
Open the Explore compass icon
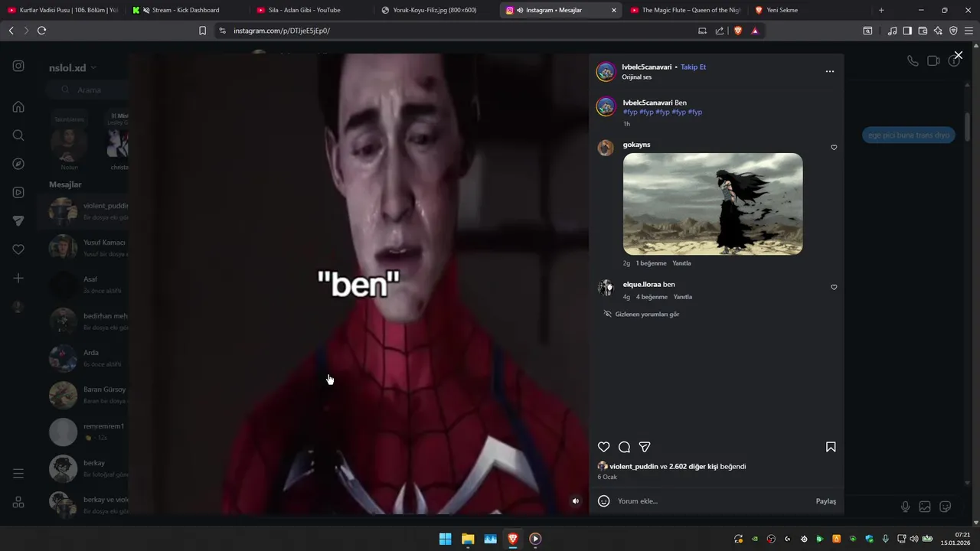pos(18,164)
